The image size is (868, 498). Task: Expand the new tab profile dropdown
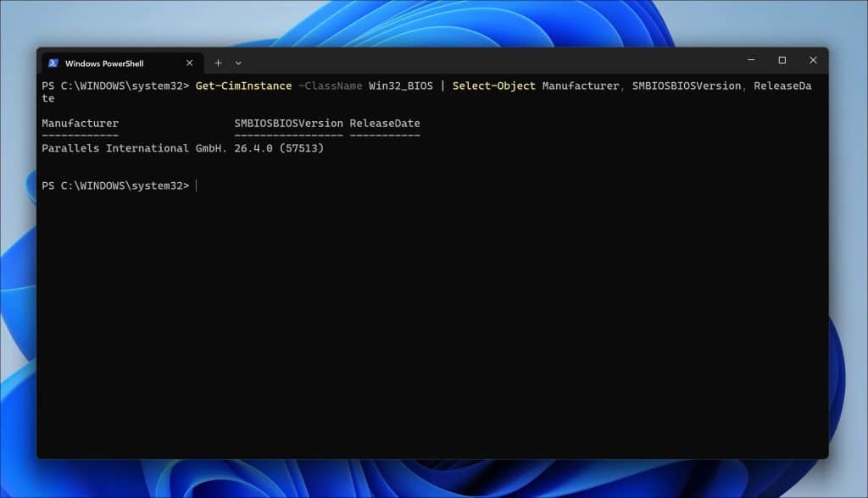pyautogui.click(x=238, y=63)
